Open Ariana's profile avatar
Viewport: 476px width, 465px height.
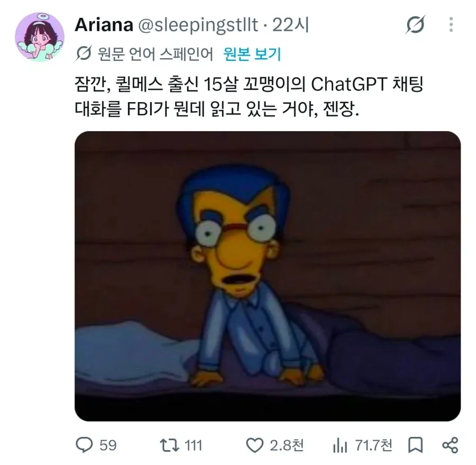tap(40, 37)
